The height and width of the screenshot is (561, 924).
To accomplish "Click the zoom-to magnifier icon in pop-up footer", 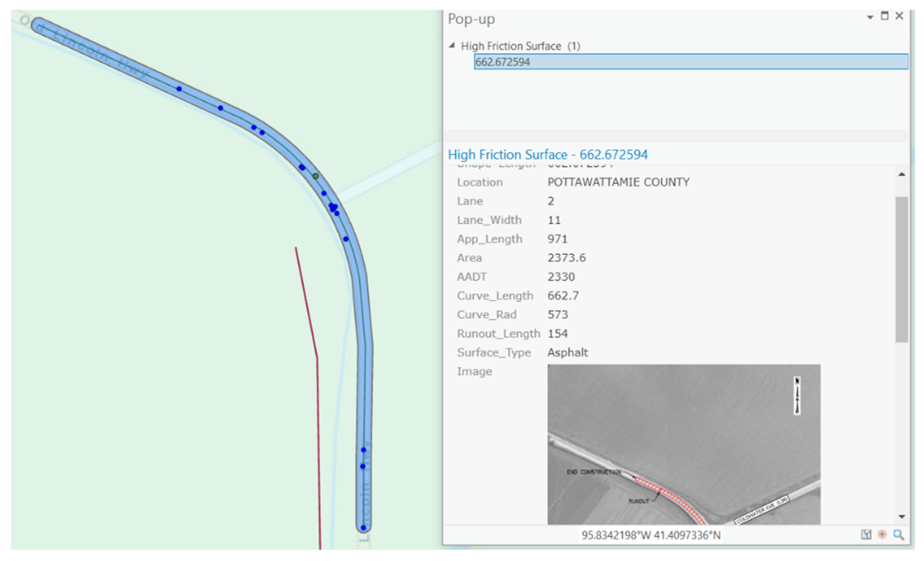I will click(x=899, y=534).
